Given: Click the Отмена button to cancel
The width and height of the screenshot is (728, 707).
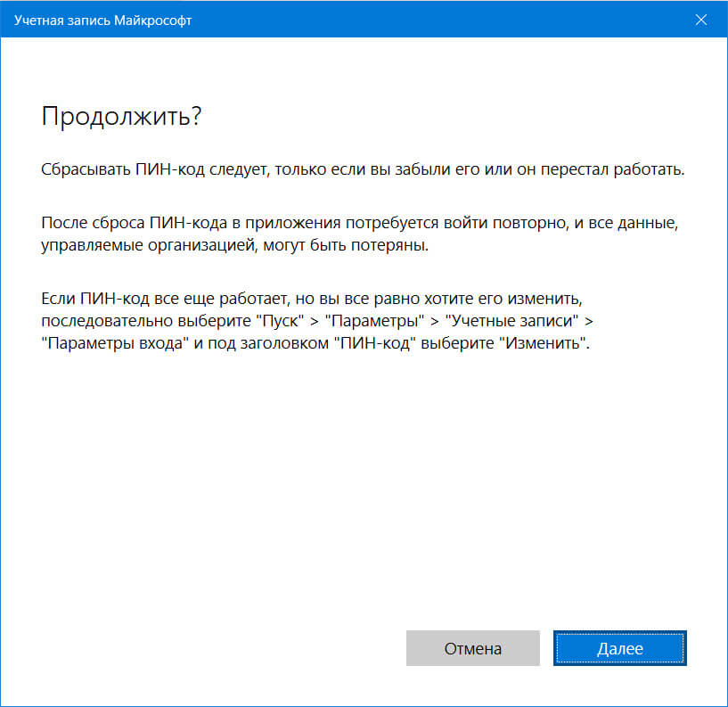Looking at the screenshot, I should click(x=472, y=648).
